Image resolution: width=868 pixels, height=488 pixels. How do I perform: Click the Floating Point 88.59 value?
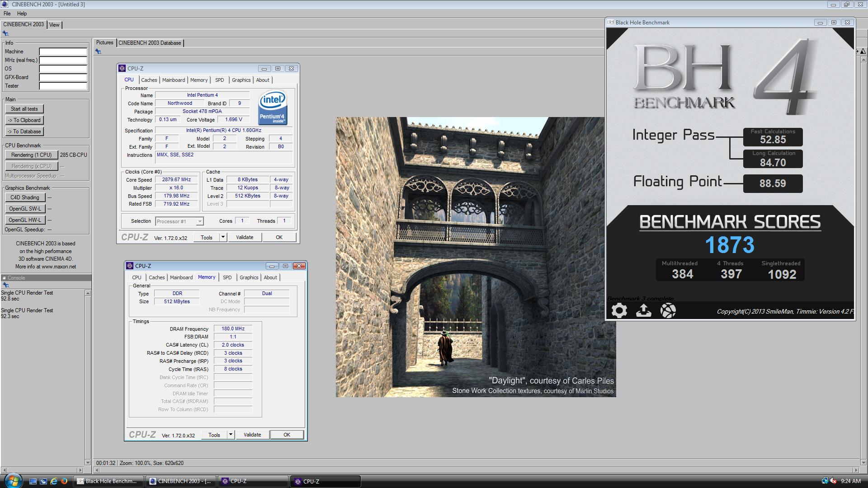click(x=773, y=183)
